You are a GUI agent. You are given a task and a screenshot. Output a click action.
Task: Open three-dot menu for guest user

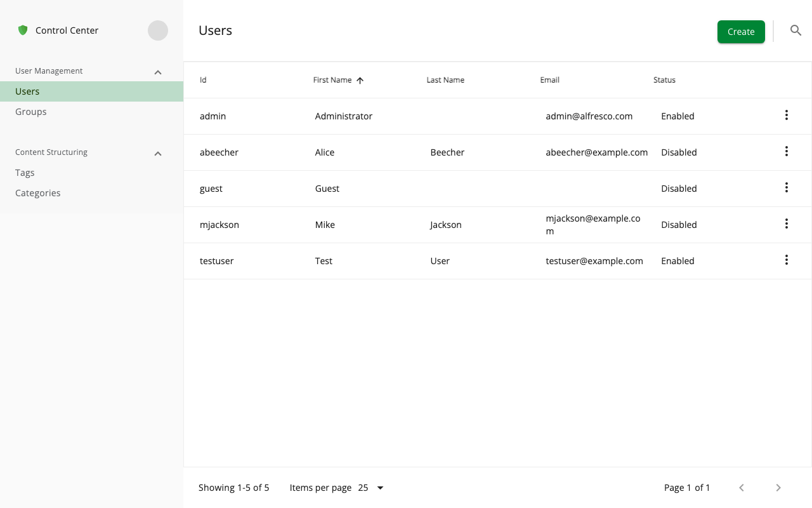(786, 188)
